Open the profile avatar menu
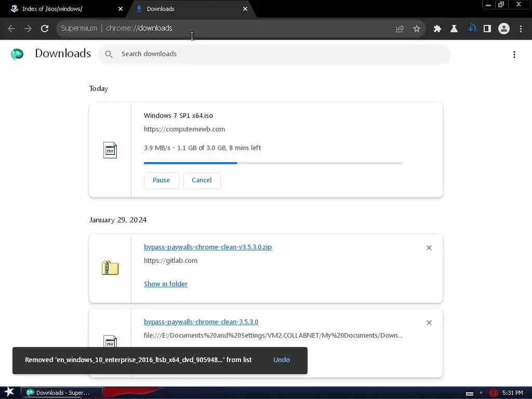The height and width of the screenshot is (399, 532). click(x=504, y=29)
